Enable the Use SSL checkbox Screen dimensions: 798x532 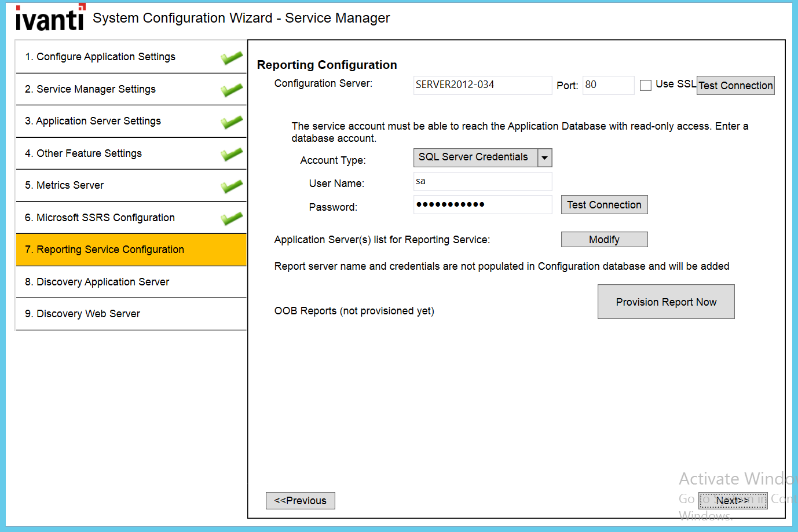[646, 86]
